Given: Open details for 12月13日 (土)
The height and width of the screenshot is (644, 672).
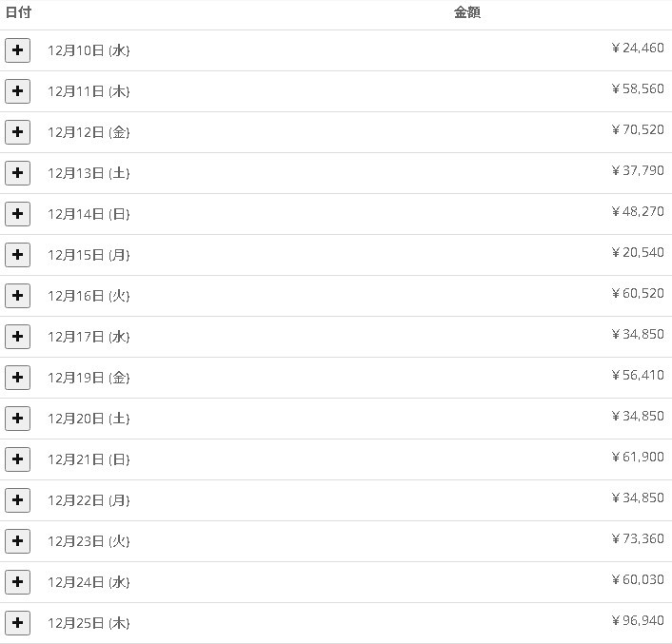Looking at the screenshot, I should [x=17, y=173].
